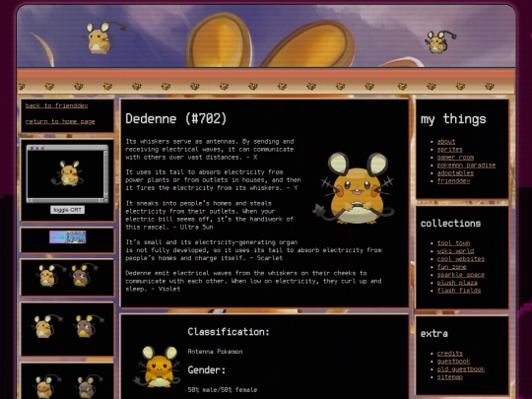Open the 'credits' link under extra
Screen dimensions: 532x399
point(449,354)
